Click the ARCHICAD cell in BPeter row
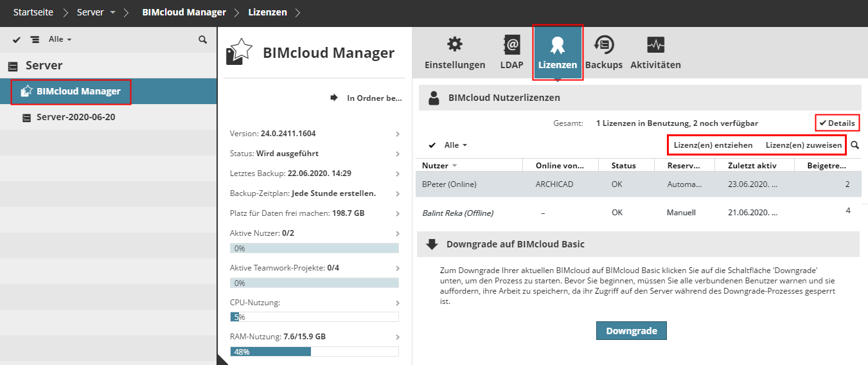 pyautogui.click(x=554, y=184)
